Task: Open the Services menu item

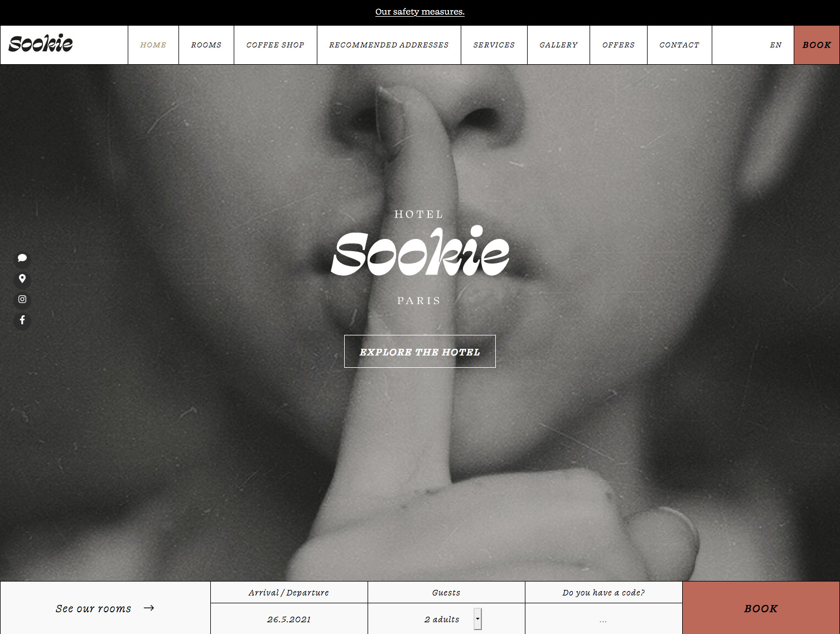Action: tap(494, 45)
